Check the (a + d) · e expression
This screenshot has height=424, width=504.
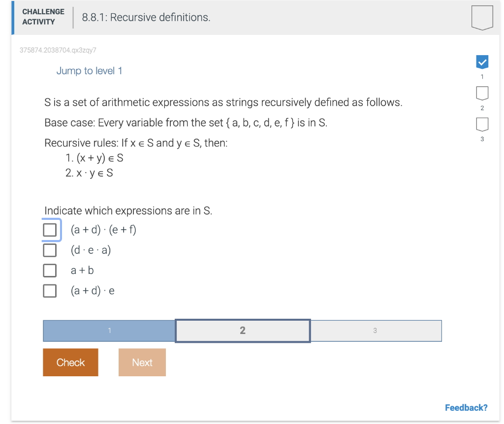pyautogui.click(x=50, y=291)
